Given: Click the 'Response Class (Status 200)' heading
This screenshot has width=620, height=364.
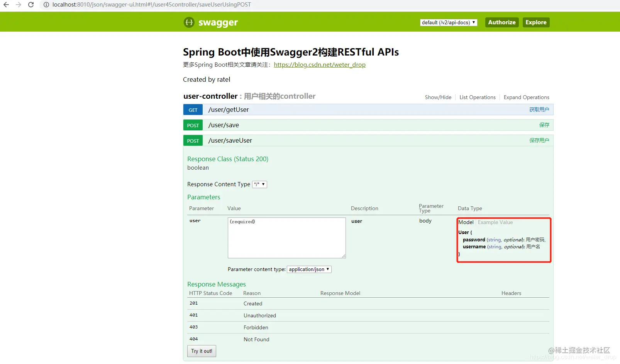Looking at the screenshot, I should [x=228, y=159].
